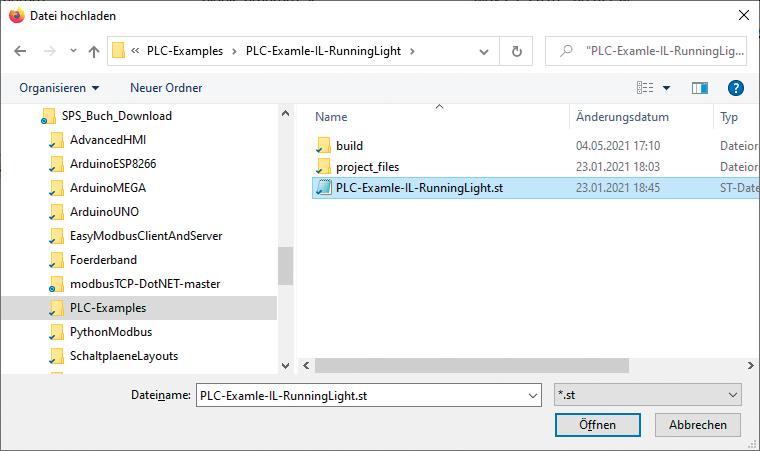The width and height of the screenshot is (760, 451).
Task: Open the *.st file type filter dropdown
Action: 648,395
